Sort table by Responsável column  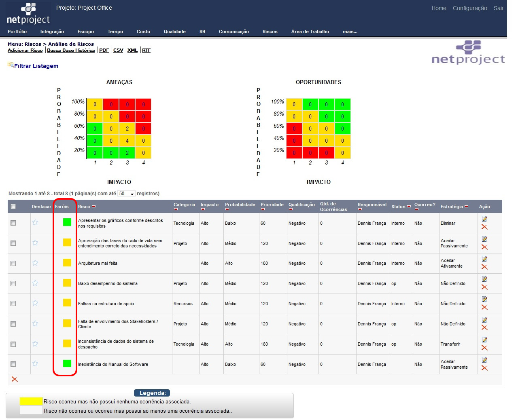coord(372,205)
